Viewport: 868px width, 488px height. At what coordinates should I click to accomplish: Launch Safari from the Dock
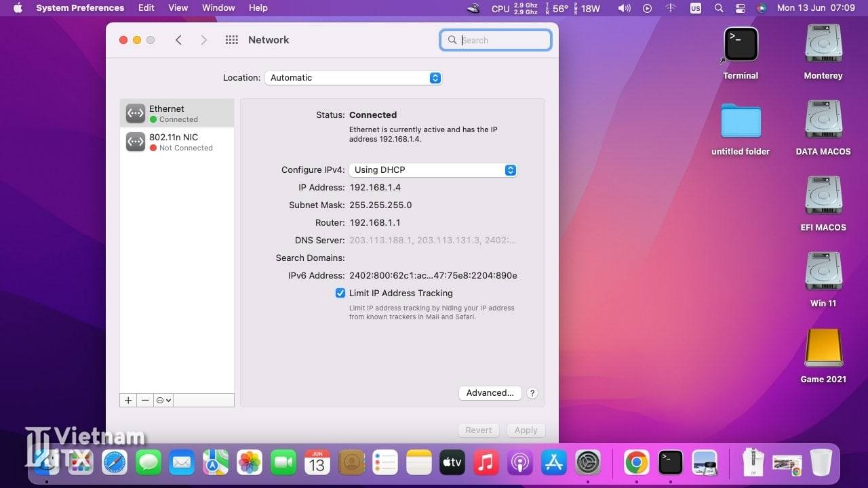pyautogui.click(x=115, y=463)
